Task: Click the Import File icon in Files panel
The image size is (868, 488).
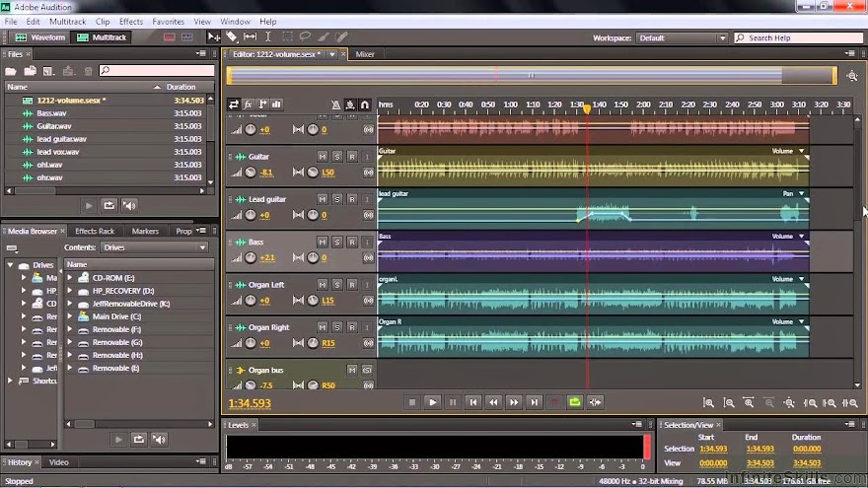Action: [30, 71]
